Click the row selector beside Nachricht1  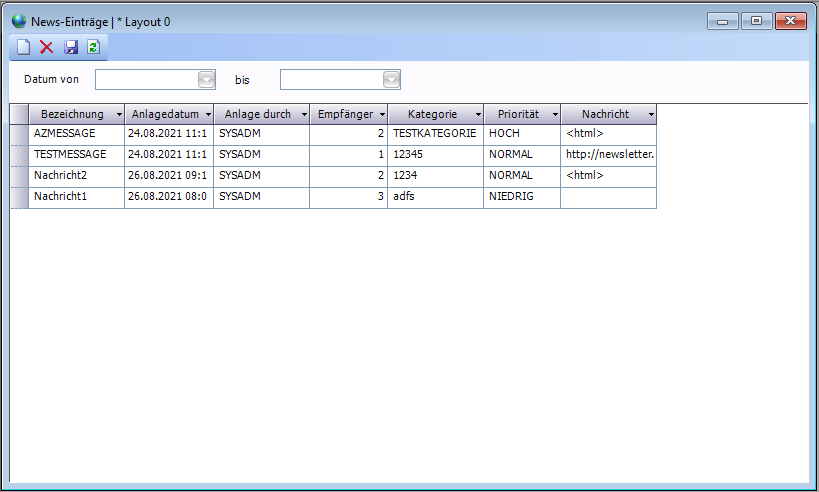click(19, 197)
